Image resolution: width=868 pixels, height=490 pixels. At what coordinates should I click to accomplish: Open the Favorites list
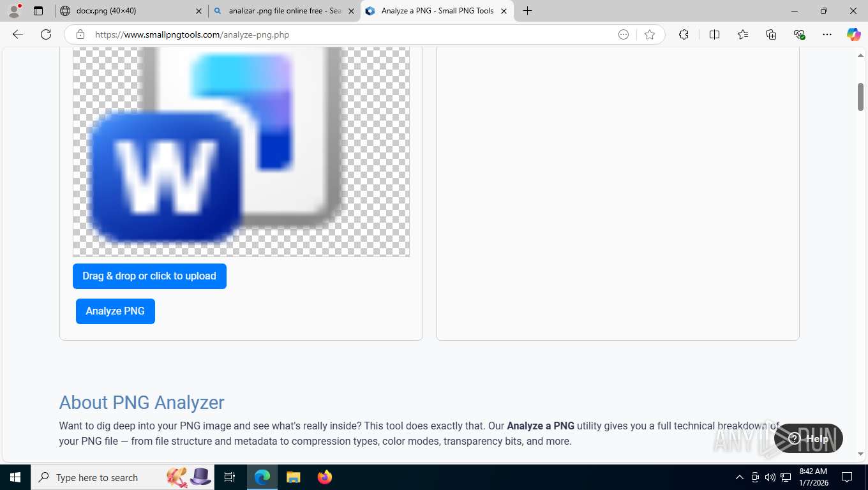pos(743,34)
